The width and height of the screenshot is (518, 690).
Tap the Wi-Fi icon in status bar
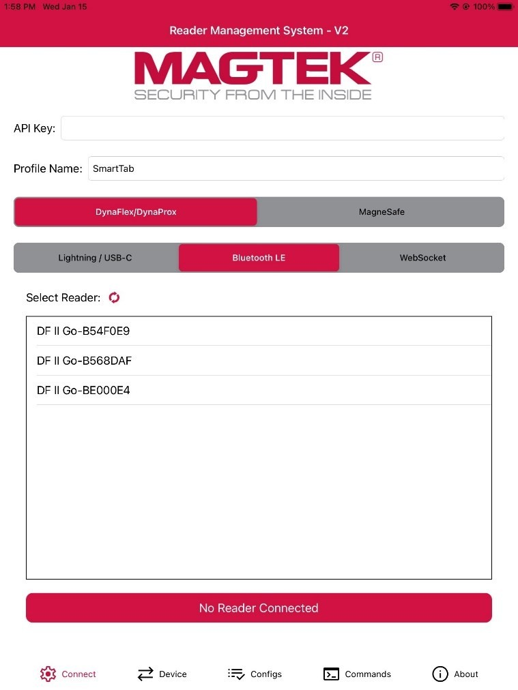(454, 7)
